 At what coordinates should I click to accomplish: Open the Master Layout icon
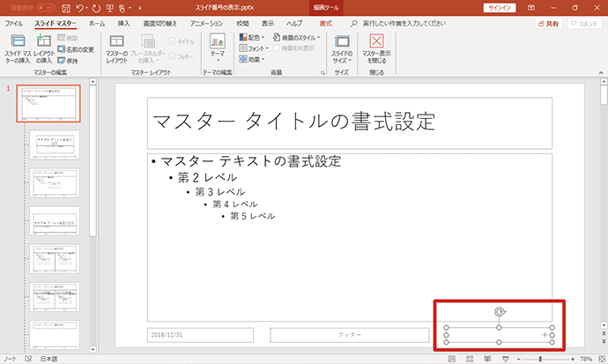click(x=116, y=41)
